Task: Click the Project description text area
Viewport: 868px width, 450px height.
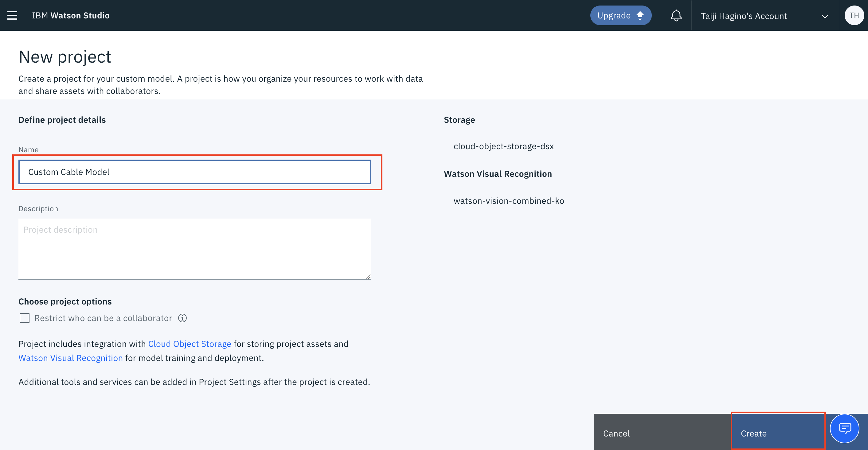Action: (x=194, y=249)
